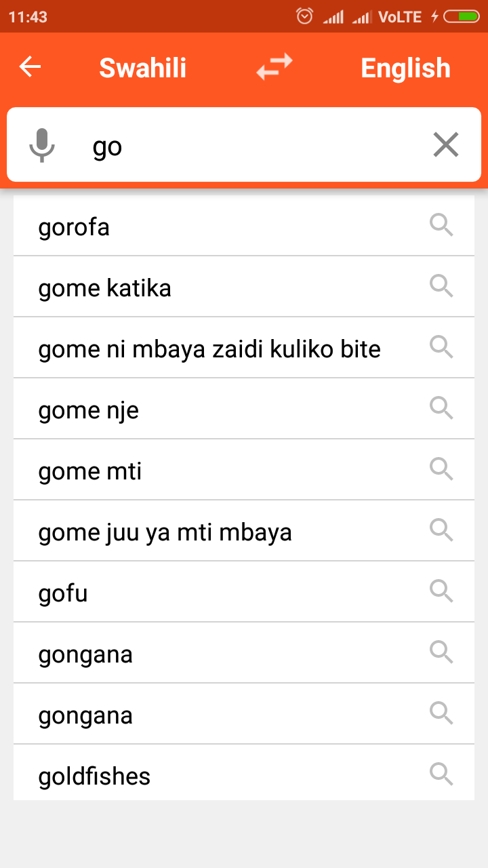Tap search icon next to gofu
The image size is (488, 868).
tap(441, 591)
